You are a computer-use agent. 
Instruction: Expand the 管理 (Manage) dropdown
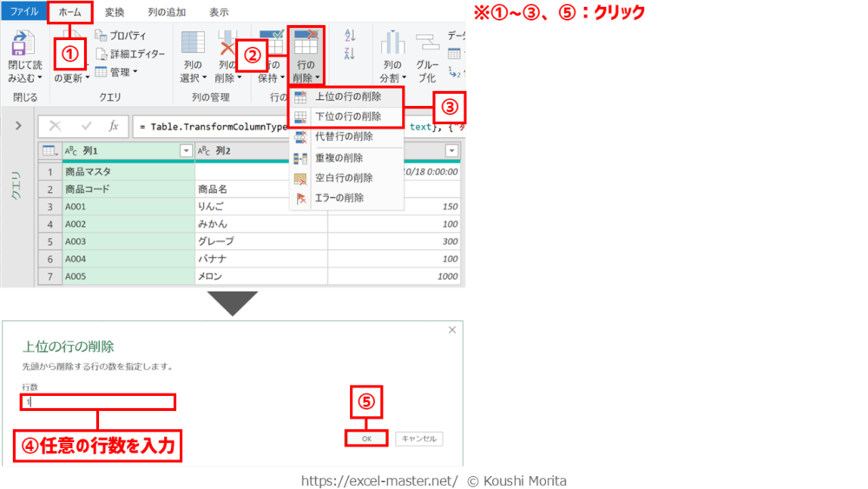point(116,72)
